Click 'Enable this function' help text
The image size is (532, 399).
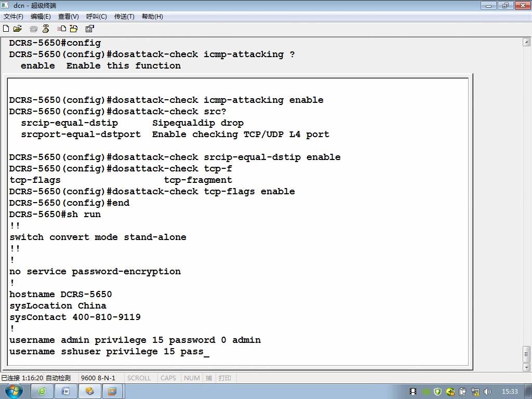pyautogui.click(x=124, y=65)
